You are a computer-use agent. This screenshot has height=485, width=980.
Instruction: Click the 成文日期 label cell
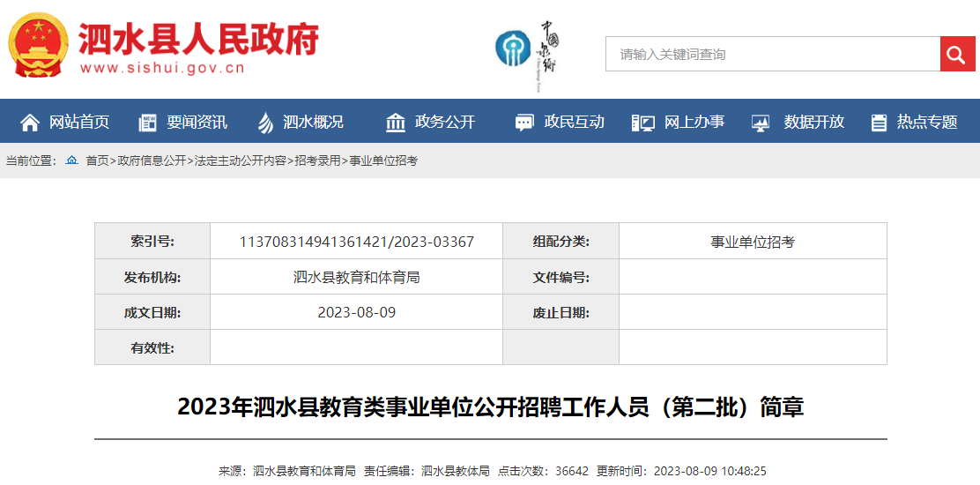152,312
